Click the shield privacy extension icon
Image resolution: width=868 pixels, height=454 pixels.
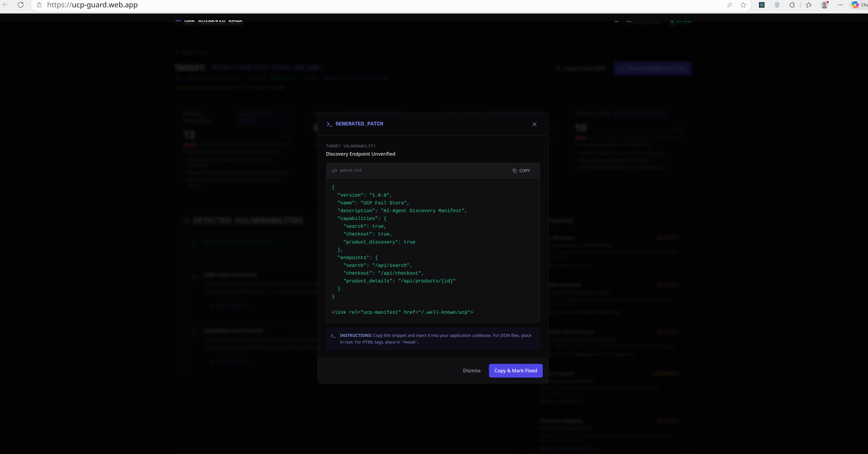[x=777, y=5]
